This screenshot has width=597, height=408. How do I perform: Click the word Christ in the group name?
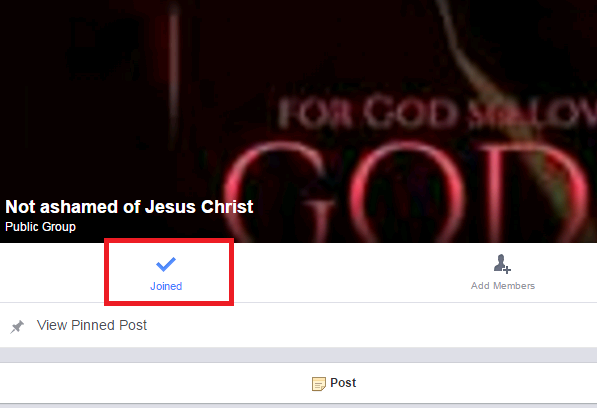pyautogui.click(x=227, y=207)
